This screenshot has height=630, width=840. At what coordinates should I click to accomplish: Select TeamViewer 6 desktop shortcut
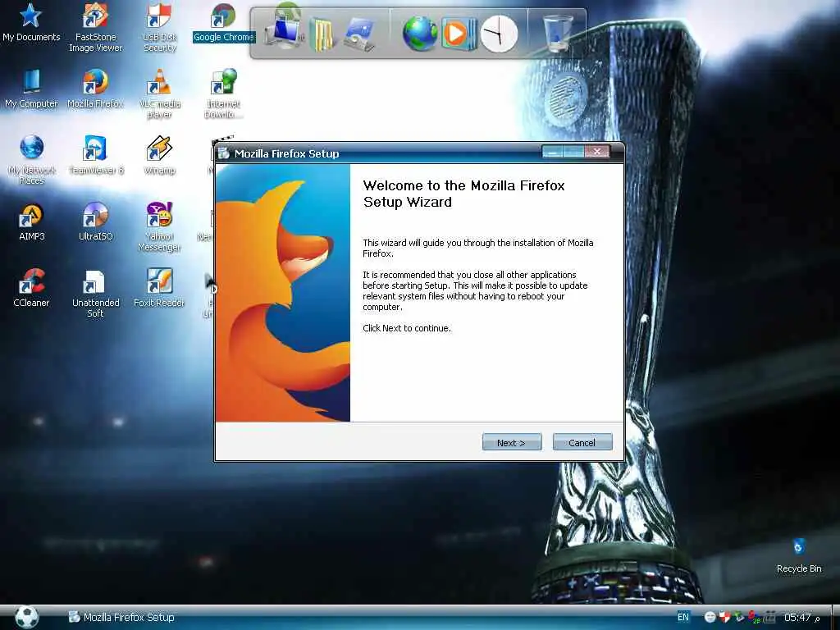[95, 155]
